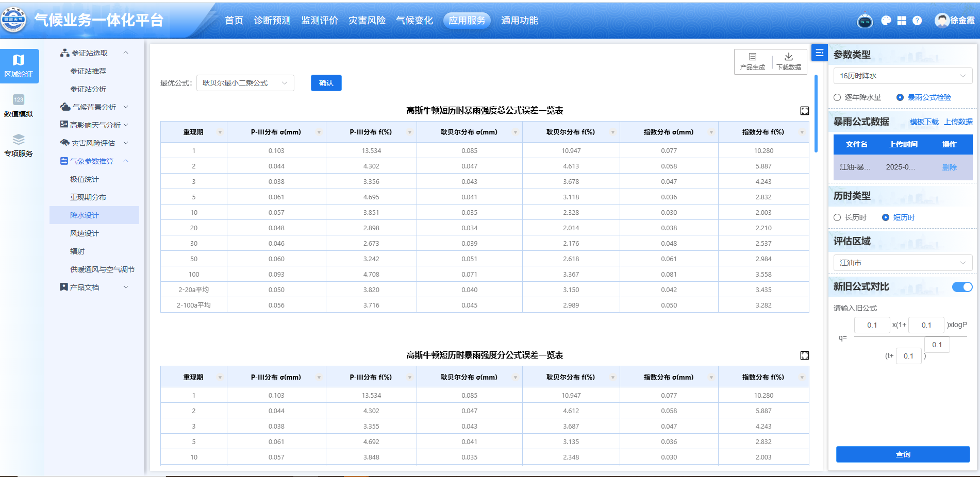
Task: Open 风速设计 in the sidebar
Action: click(x=85, y=233)
